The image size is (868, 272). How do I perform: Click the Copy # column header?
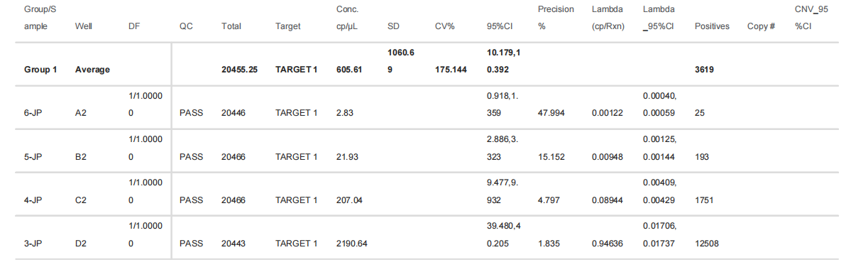760,26
